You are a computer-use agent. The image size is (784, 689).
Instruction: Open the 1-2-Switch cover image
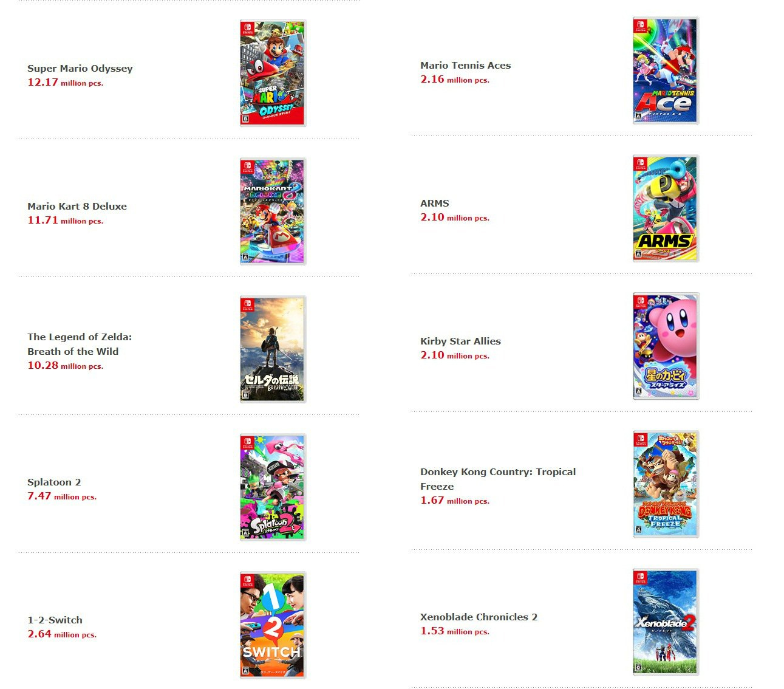pyautogui.click(x=273, y=625)
